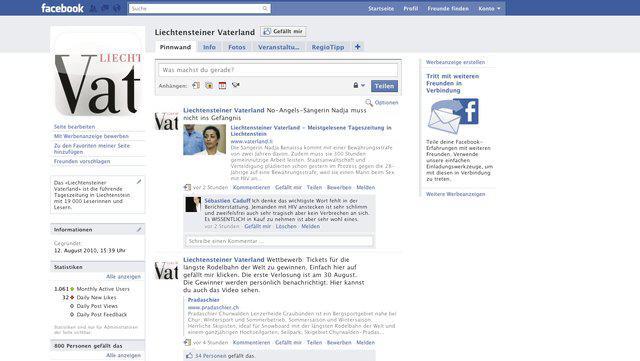Image resolution: width=640 pixels, height=361 pixels.
Task: Click the plus icon to add a tab
Action: (357, 47)
